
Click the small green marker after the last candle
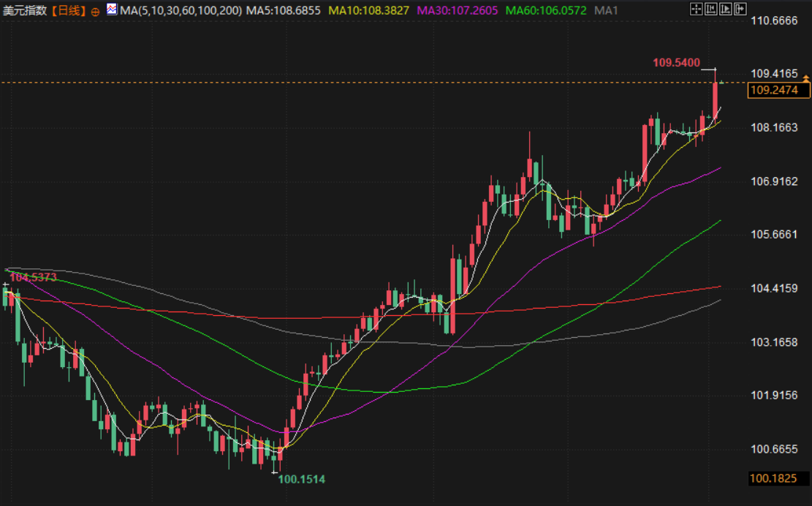tap(721, 82)
